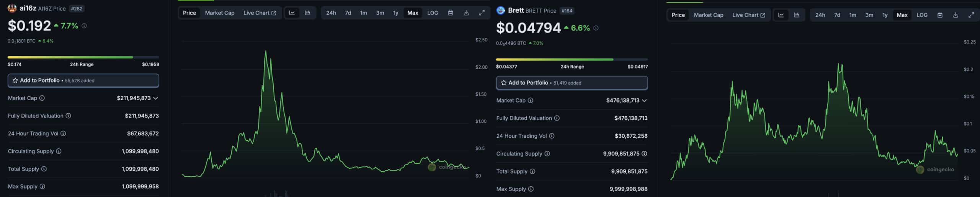The height and width of the screenshot is (197, 980).
Task: Click the #164 rank badge for Brett
Action: click(x=567, y=11)
